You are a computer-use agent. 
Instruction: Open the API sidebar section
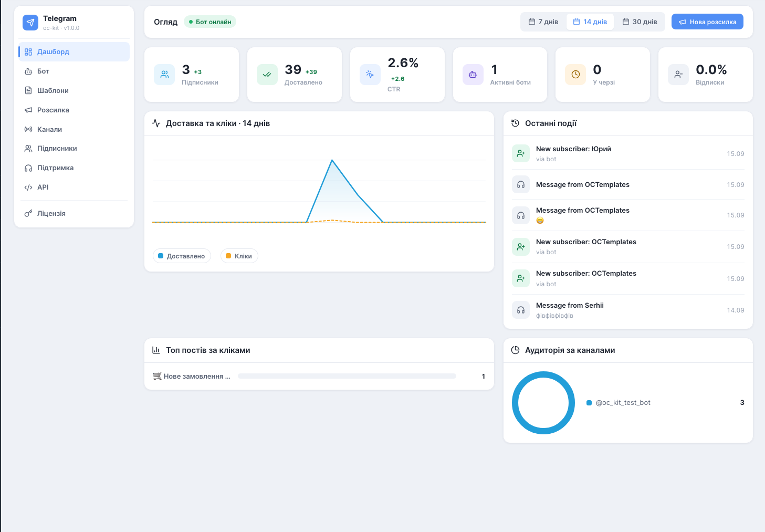(74, 187)
